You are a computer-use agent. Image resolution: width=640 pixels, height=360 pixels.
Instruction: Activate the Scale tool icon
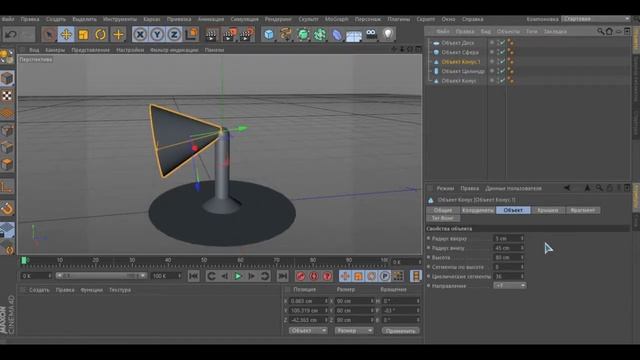[83, 35]
